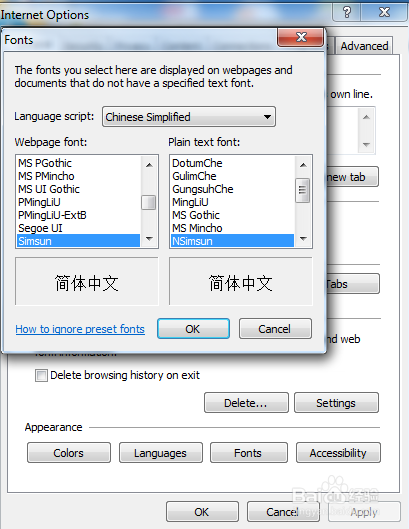Click the Webpage font list scrollbar thumb

tap(148, 202)
